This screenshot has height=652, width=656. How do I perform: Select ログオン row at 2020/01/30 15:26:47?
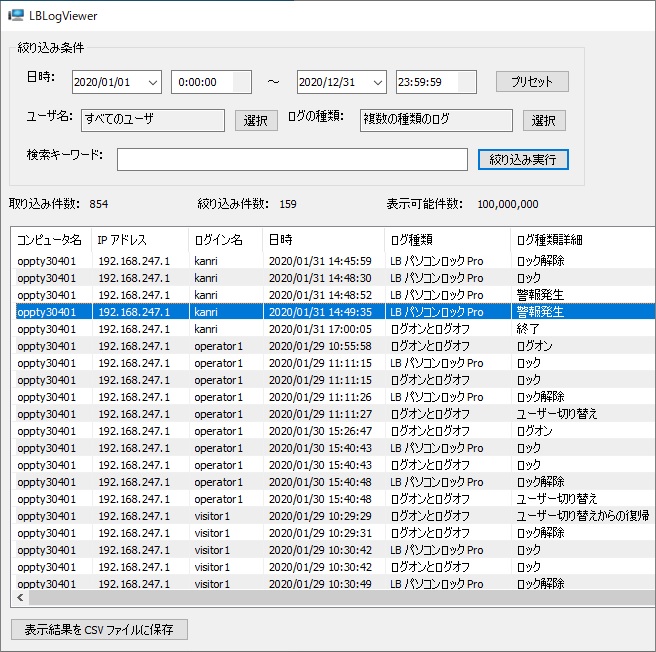pyautogui.click(x=334, y=431)
